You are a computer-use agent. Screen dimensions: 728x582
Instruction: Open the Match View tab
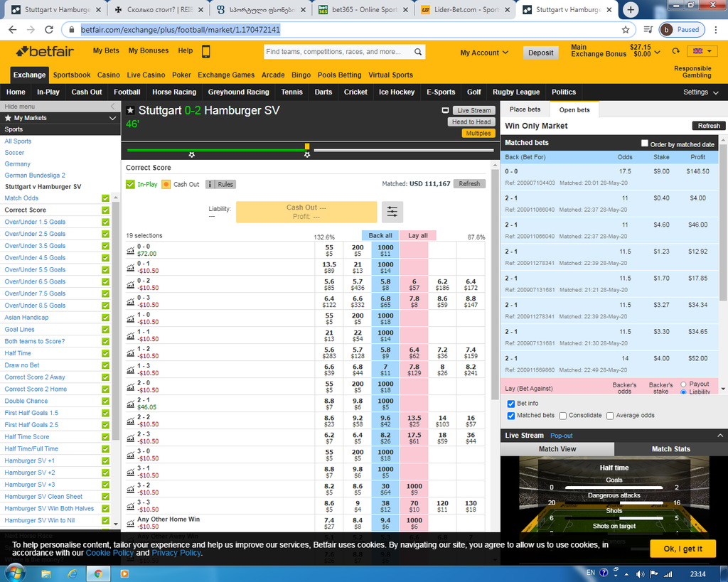(557, 449)
